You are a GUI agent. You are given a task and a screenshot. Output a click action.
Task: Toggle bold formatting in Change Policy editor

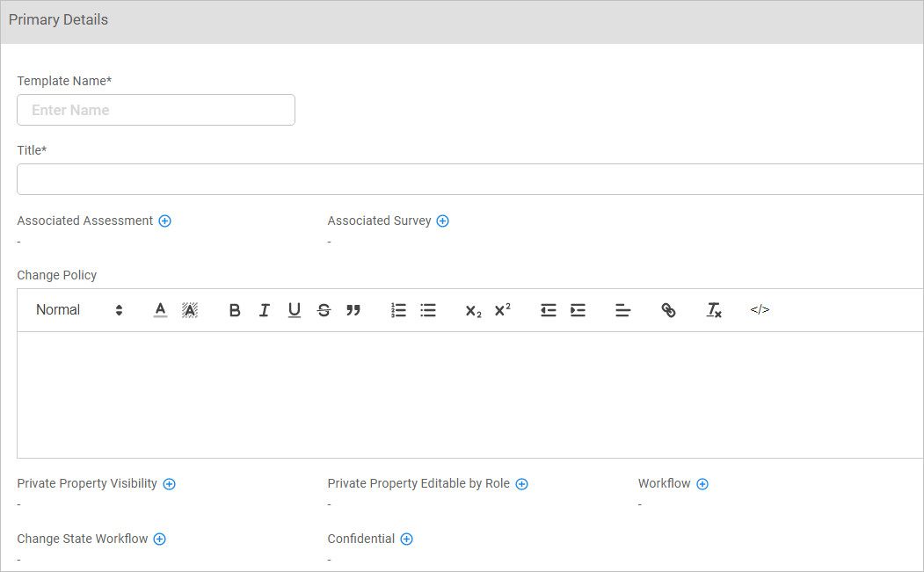click(235, 310)
